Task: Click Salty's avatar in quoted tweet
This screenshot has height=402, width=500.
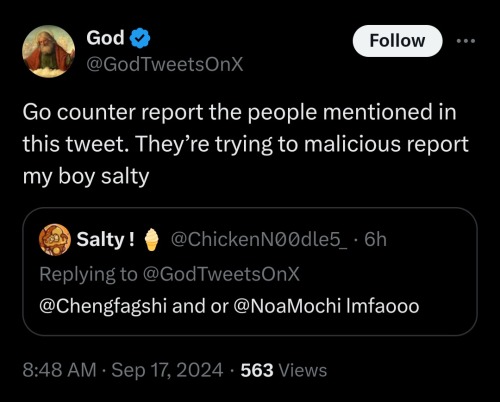Action: 55,240
